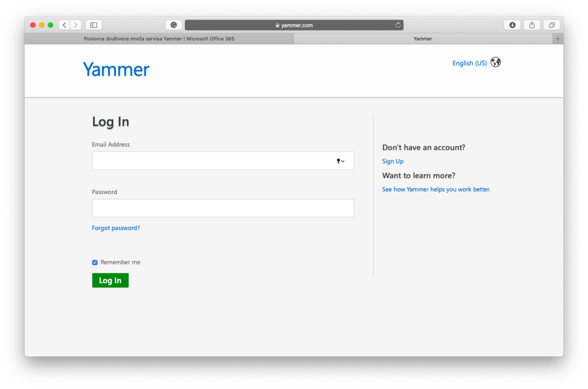This screenshot has width=588, height=389.
Task: Open a new tab with plus button
Action: point(558,39)
